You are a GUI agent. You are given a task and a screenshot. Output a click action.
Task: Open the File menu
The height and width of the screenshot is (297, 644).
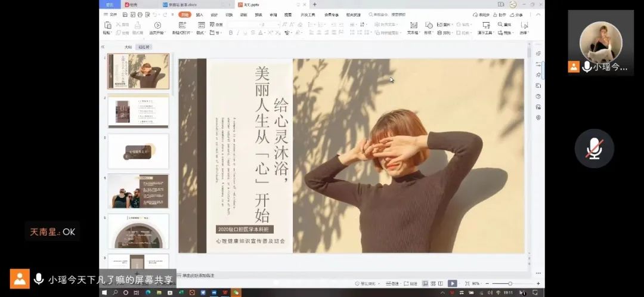(x=111, y=14)
